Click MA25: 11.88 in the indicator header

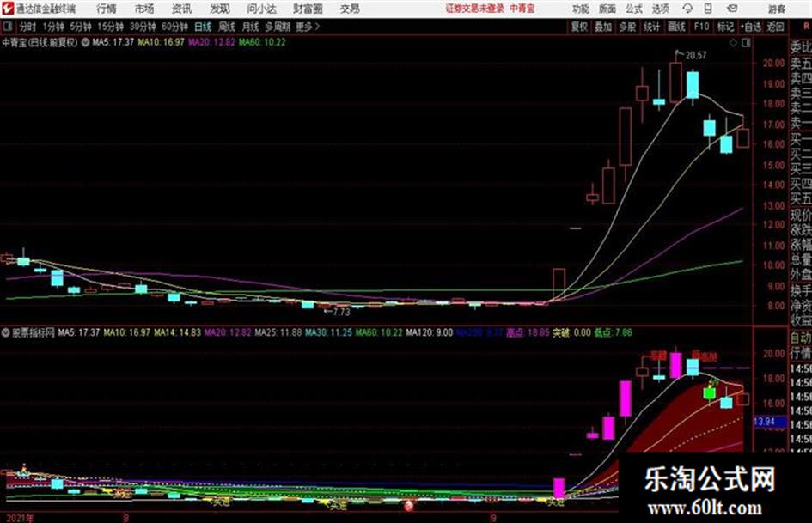click(278, 332)
